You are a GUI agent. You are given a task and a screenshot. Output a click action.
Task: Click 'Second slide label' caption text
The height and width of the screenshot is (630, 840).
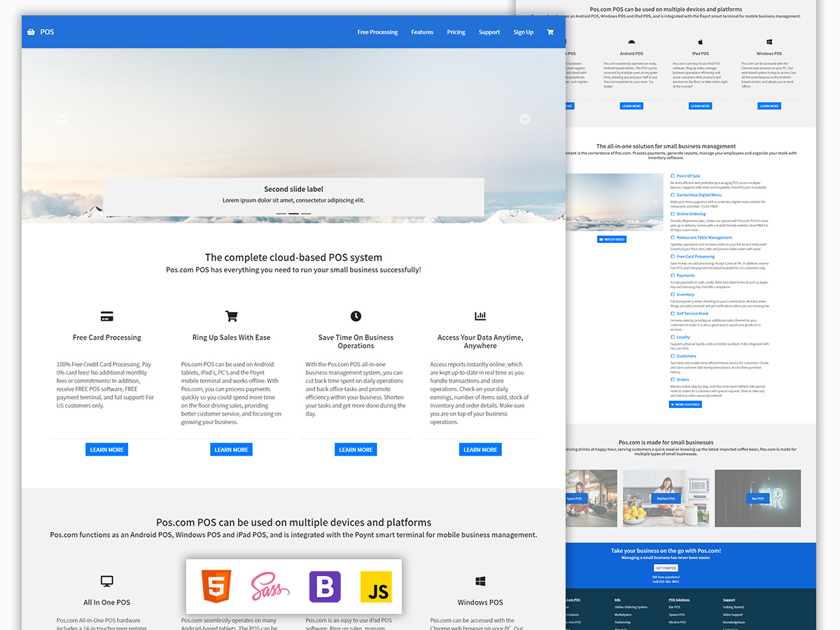coord(293,189)
